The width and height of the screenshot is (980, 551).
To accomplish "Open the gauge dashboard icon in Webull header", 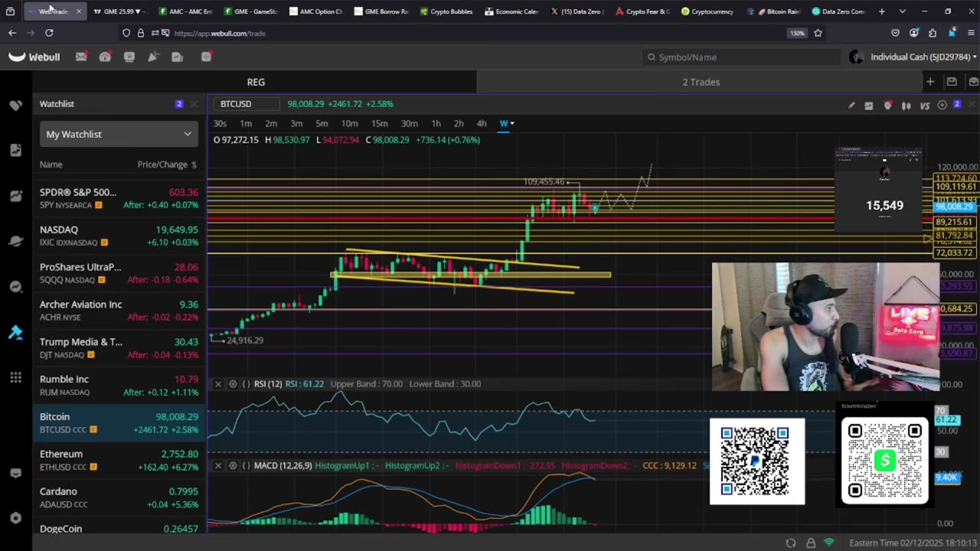I will [x=105, y=57].
